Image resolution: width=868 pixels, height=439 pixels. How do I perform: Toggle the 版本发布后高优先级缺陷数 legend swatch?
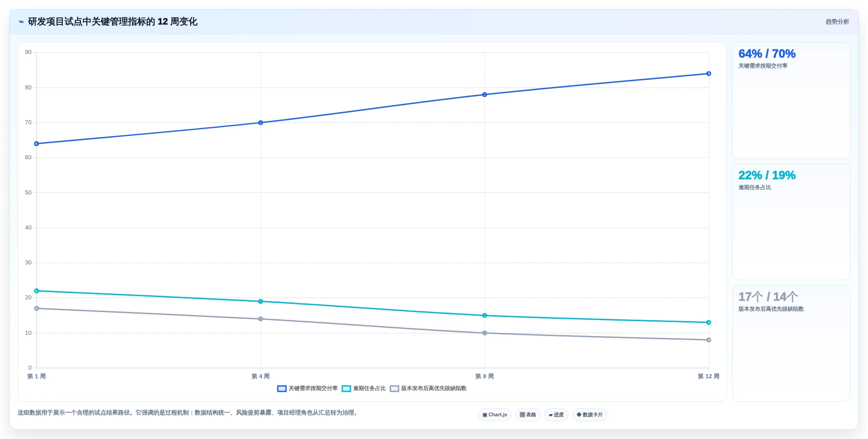pos(395,389)
